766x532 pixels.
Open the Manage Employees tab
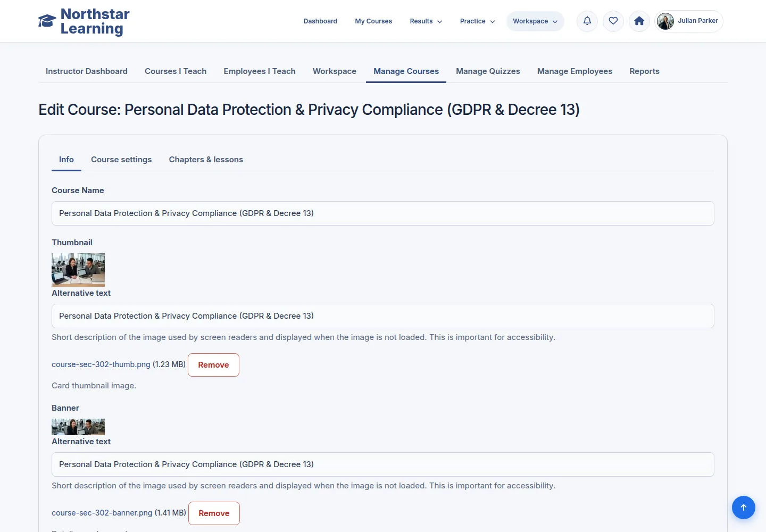(574, 71)
